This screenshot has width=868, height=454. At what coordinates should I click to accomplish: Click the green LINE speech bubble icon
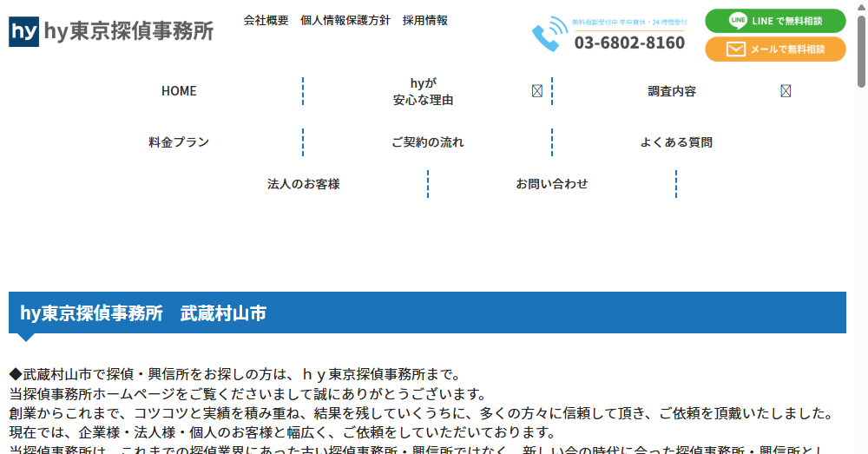(x=738, y=21)
